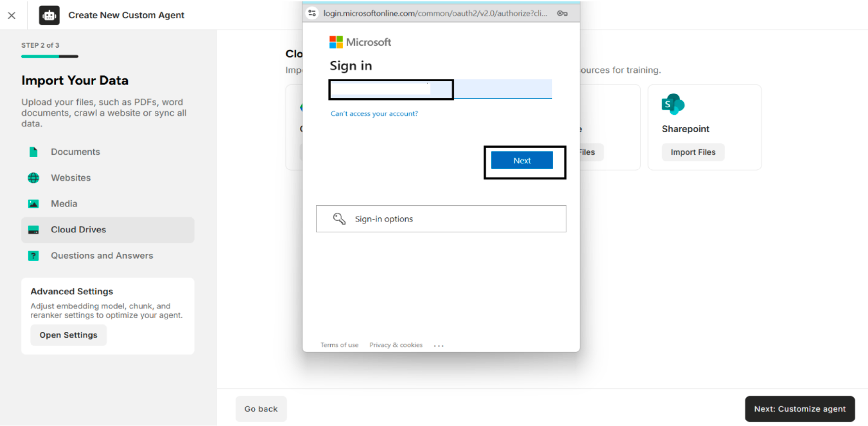Expand the ellipsis menu next to Privacy & cookies
868x426 pixels.
(438, 345)
